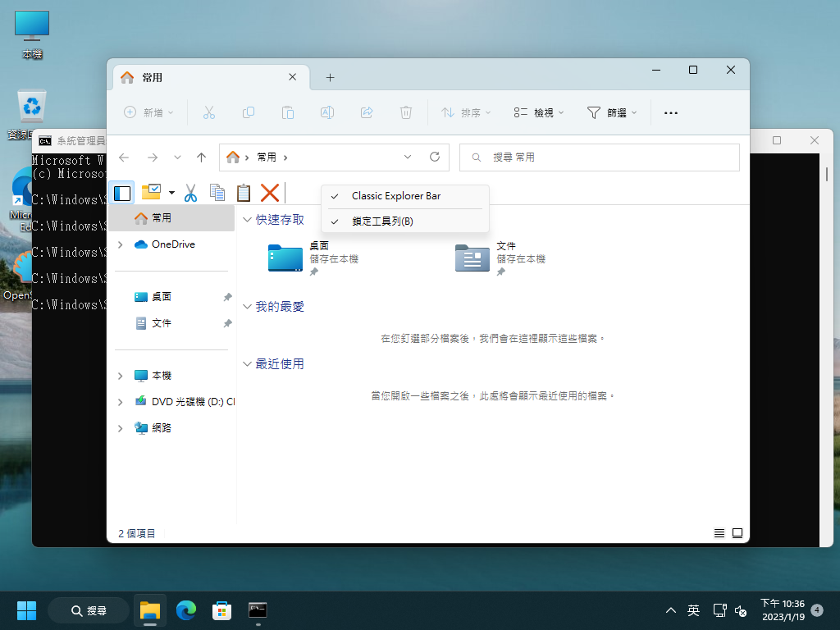
Task: Toggle large icons view at status bar corner
Action: [737, 532]
